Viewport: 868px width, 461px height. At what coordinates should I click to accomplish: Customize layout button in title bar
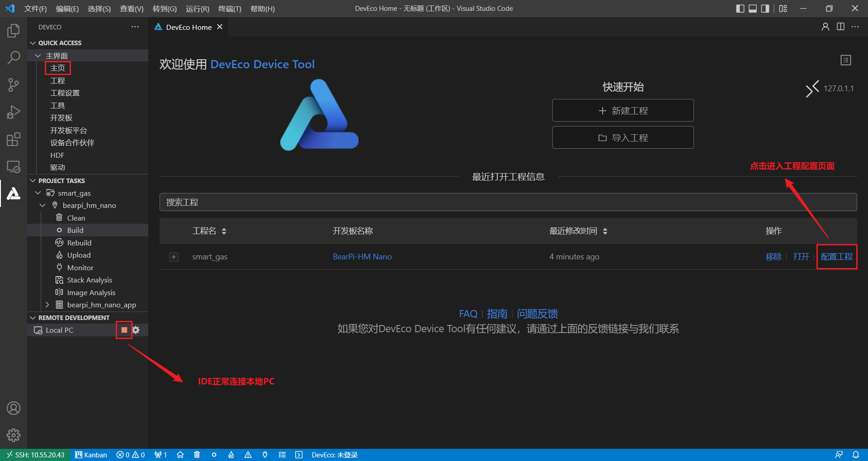point(783,9)
